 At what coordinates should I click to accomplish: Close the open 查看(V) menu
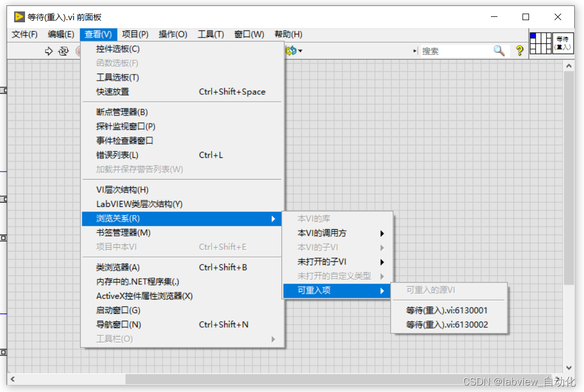click(x=99, y=34)
